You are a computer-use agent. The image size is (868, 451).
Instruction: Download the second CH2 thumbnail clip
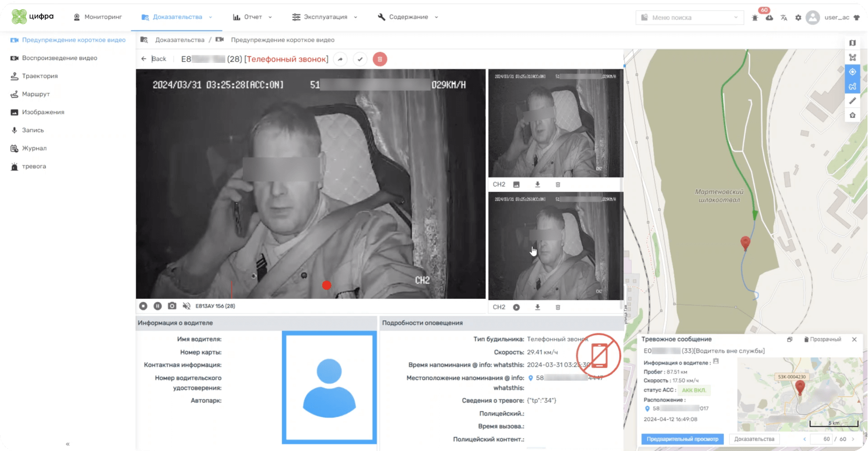[x=537, y=307]
